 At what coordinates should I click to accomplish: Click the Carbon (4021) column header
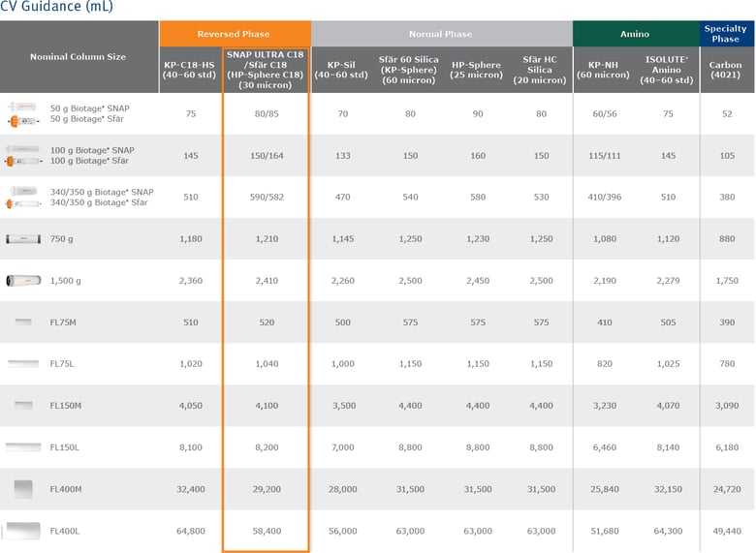726,70
